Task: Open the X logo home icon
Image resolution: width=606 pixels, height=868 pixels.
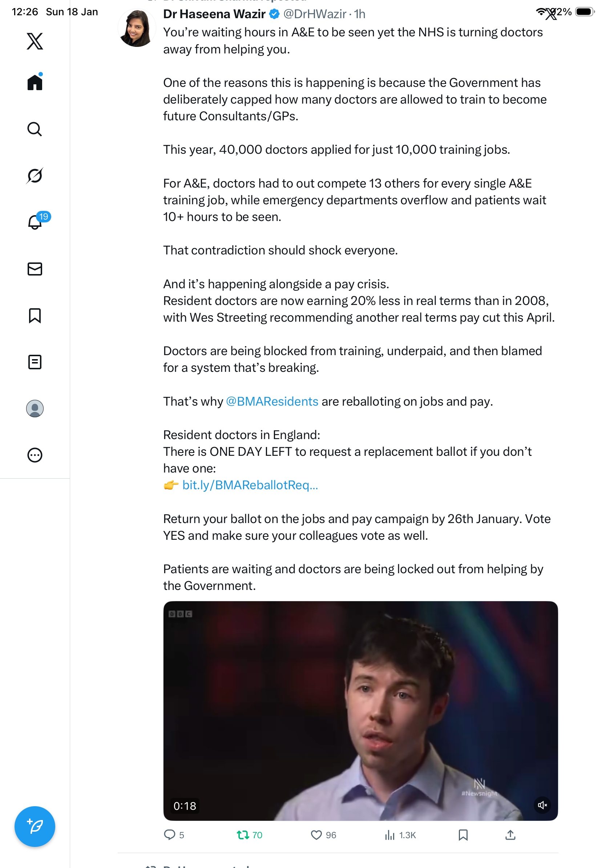Action: [35, 41]
